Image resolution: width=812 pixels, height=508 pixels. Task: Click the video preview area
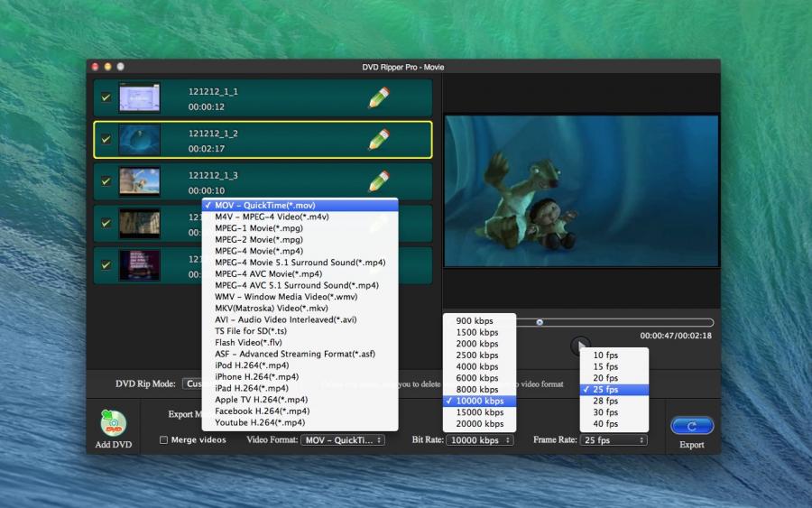[582, 191]
